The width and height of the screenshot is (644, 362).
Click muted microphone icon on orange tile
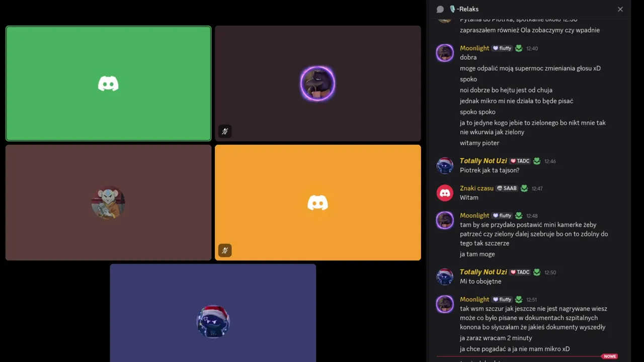225,250
